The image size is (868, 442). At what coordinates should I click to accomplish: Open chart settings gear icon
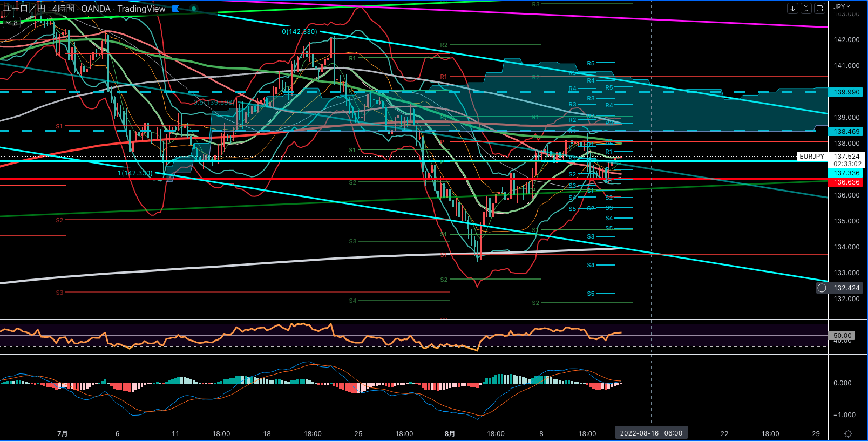(848, 433)
